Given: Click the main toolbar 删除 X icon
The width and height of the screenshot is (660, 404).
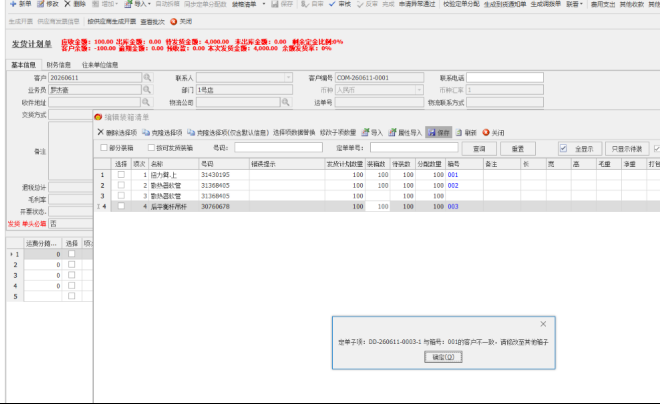Looking at the screenshot, I should (x=67, y=4).
